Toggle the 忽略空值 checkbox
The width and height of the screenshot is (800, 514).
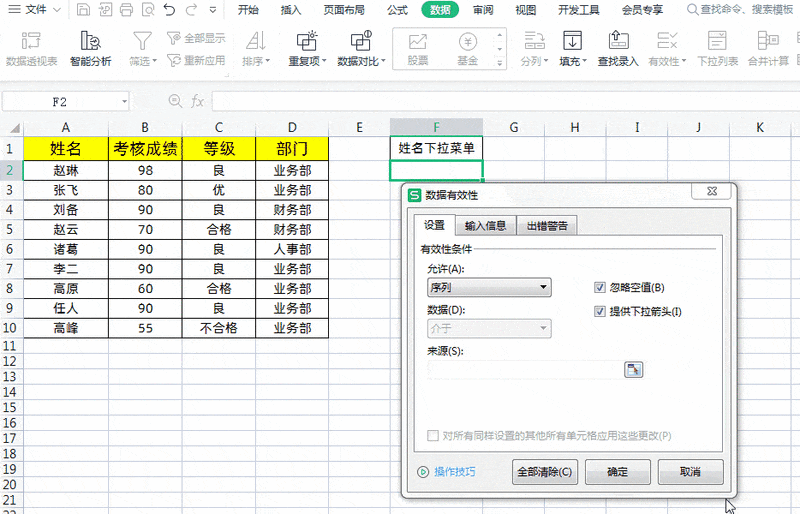tap(600, 288)
